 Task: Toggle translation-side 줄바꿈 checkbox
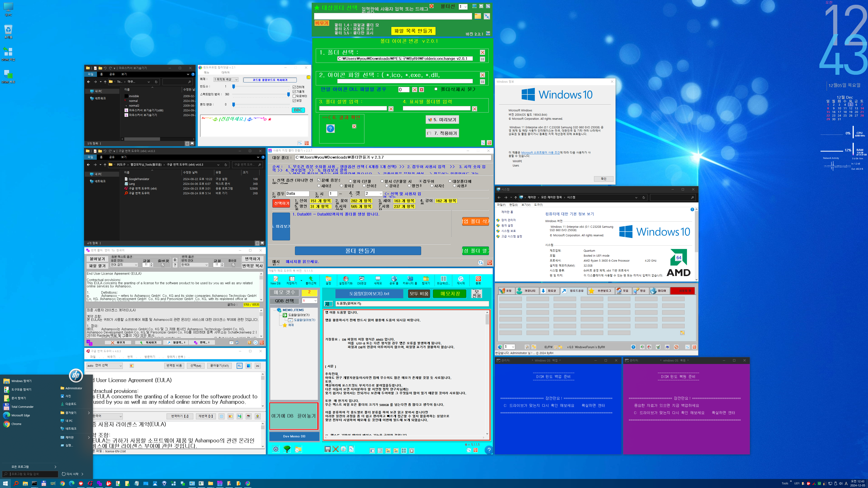[x=233, y=265]
